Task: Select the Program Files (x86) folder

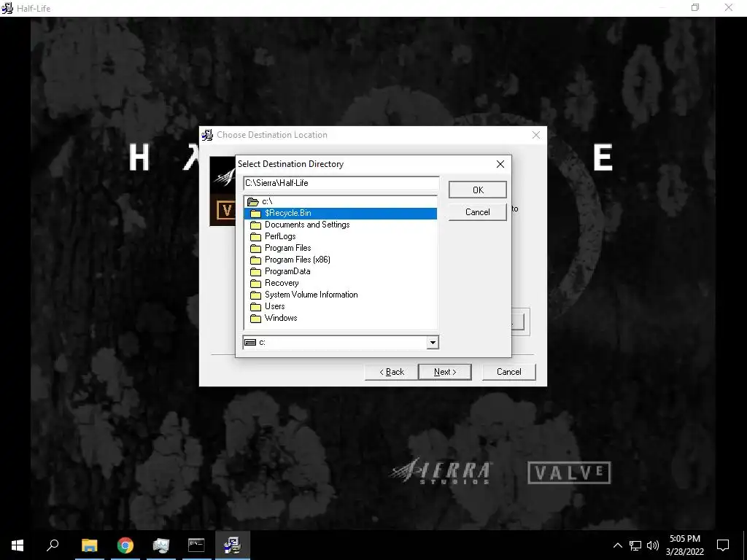Action: 340,260
